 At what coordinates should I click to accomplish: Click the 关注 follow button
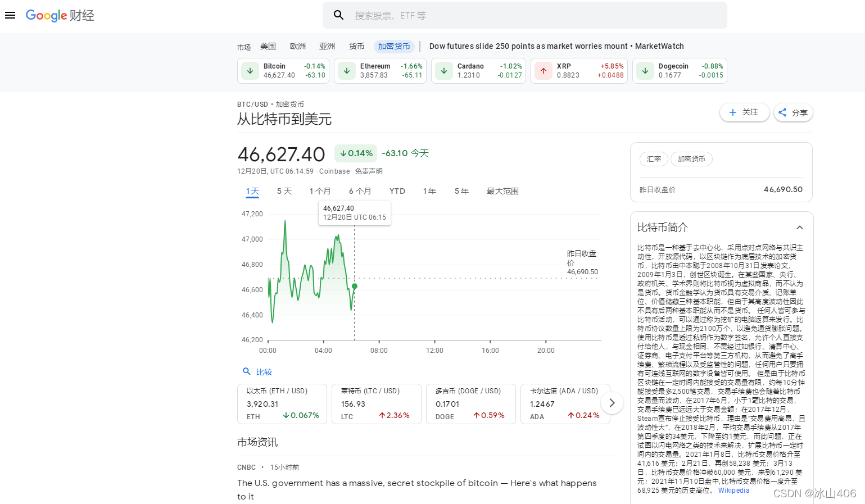click(x=745, y=112)
